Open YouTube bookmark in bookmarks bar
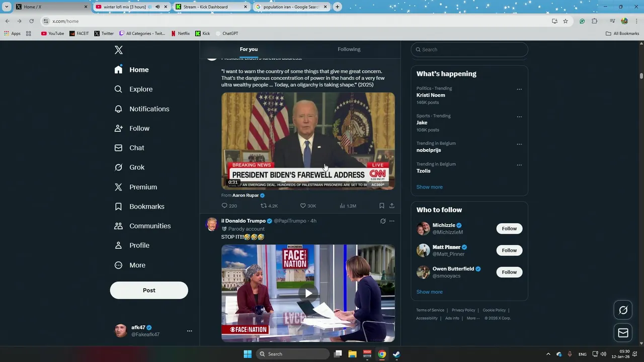The width and height of the screenshot is (644, 362). click(52, 34)
